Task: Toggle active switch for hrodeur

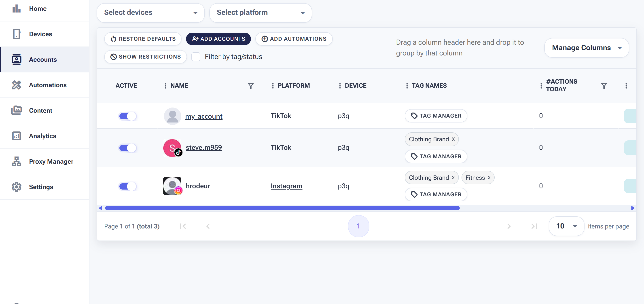Action: pyautogui.click(x=127, y=186)
